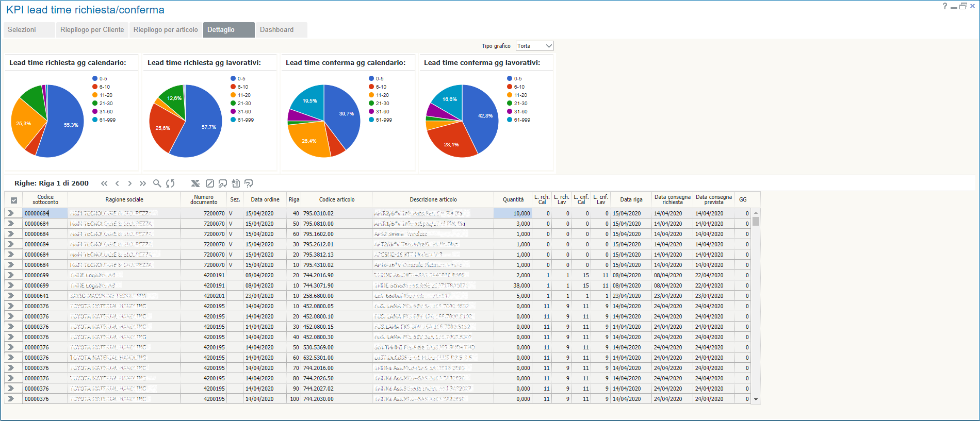Open row arrow for article 744.3071.90
980x421 pixels.
[10, 285]
